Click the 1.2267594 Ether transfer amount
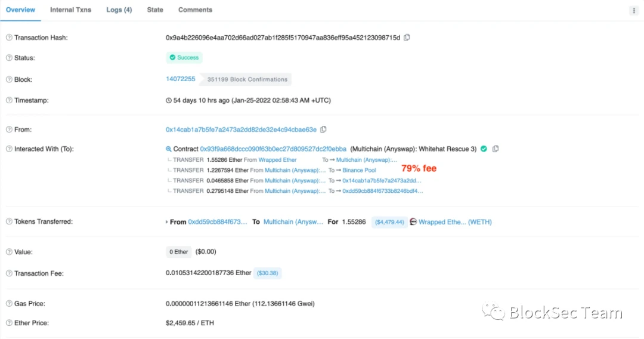This screenshot has width=644, height=339. coord(228,170)
